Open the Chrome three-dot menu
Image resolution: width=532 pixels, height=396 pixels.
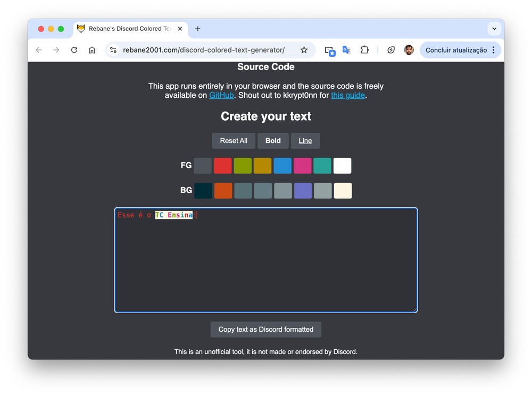point(494,50)
